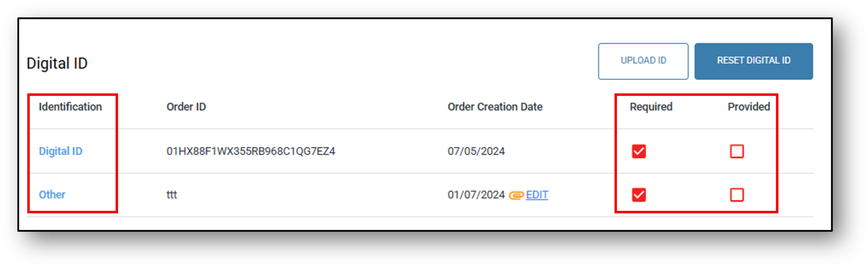Click the EDIT link beside 01/07/2024
This screenshot has height=267, width=868.
537,195
